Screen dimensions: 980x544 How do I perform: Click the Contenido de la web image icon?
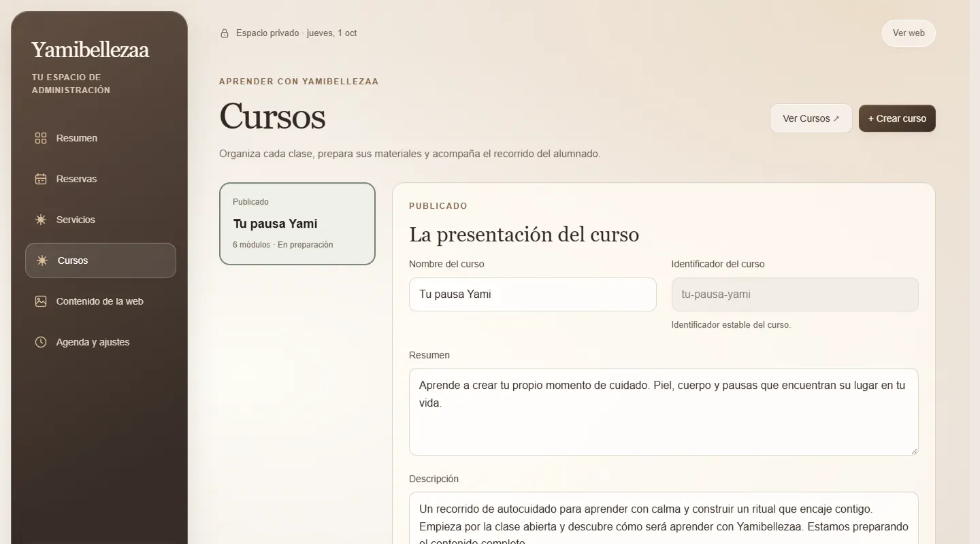tap(41, 301)
